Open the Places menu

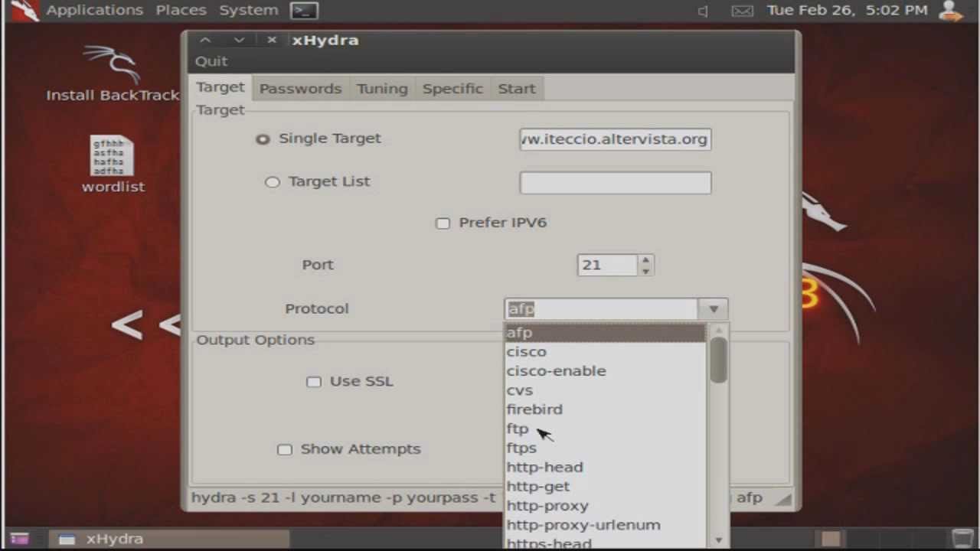(x=181, y=11)
